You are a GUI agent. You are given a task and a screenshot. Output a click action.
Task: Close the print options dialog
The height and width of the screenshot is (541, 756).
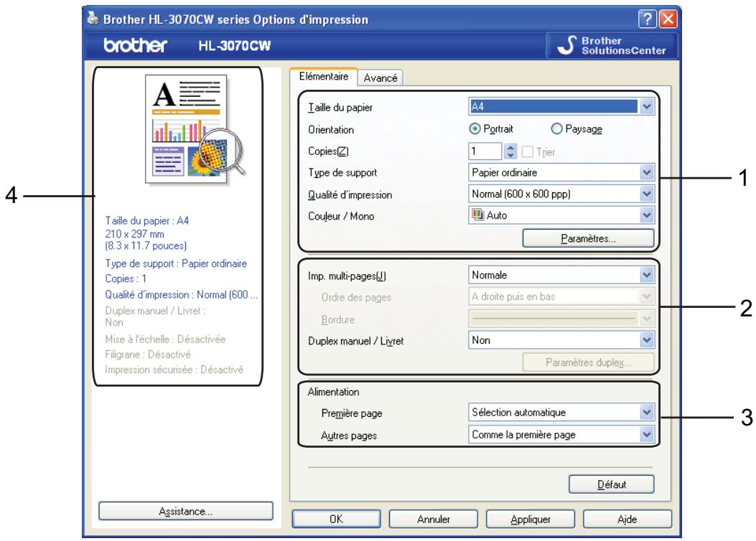pos(668,19)
